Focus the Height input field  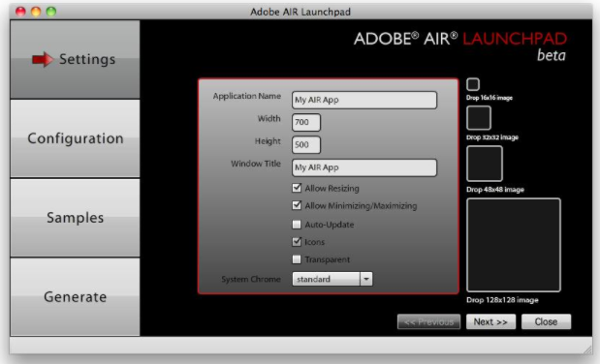(x=306, y=145)
